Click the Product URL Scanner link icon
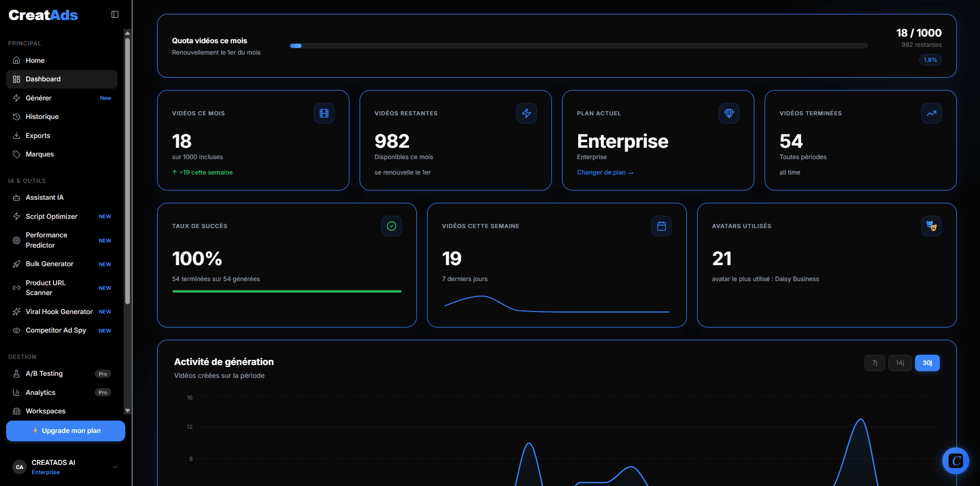 click(16, 288)
